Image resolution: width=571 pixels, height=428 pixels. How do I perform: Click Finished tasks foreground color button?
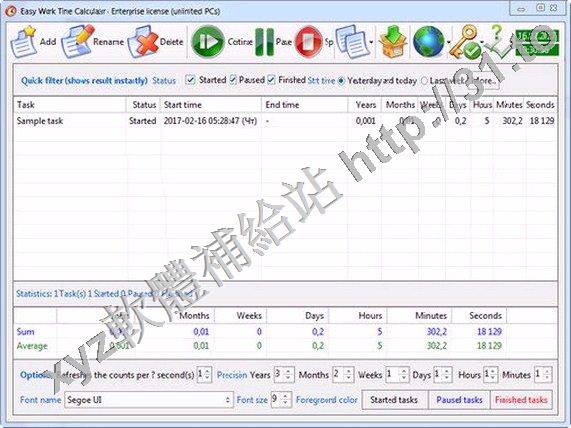521,400
